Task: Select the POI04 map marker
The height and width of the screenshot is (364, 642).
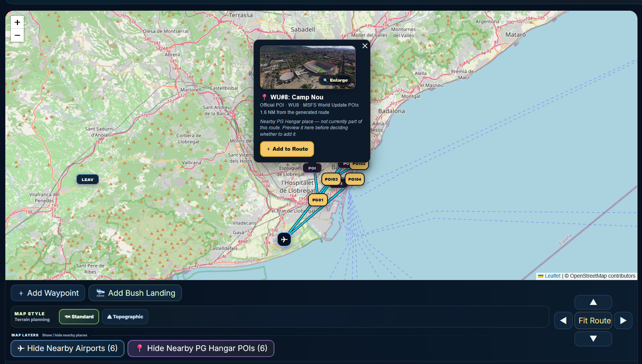Action: click(x=355, y=179)
